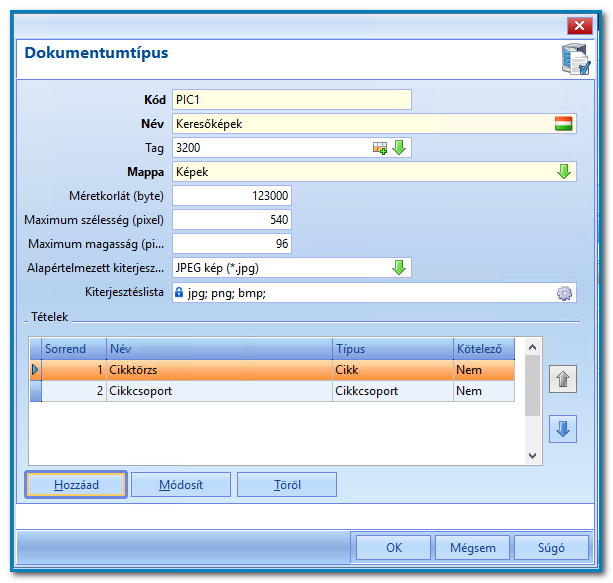Image resolution: width=613 pixels, height=583 pixels.
Task: Click the Hungarian flag icon in Név field
Action: (x=563, y=124)
